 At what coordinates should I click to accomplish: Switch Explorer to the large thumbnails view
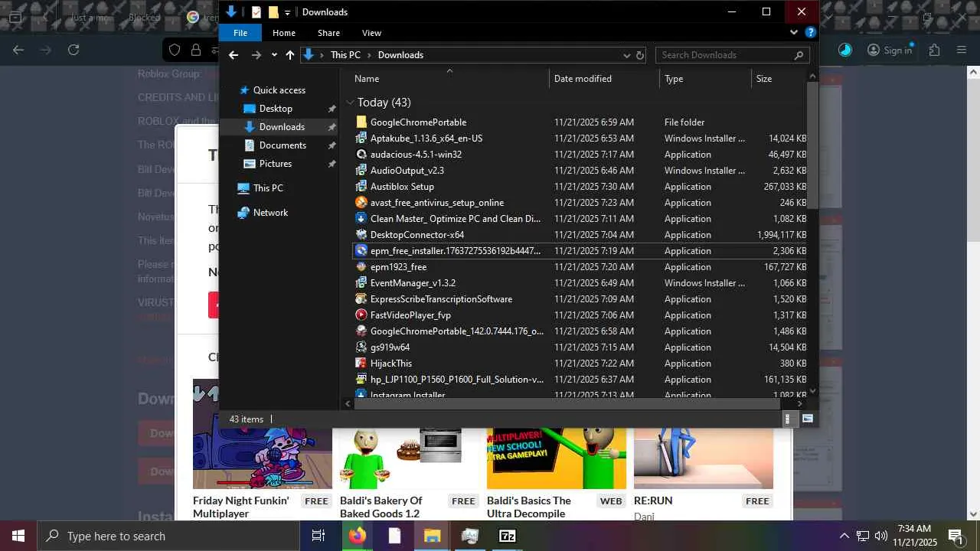[807, 419]
